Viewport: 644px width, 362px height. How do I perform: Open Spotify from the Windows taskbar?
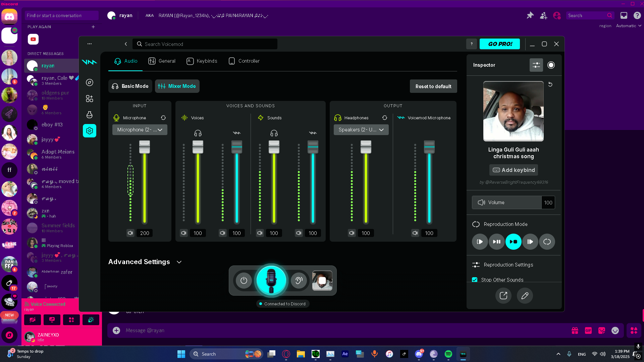coord(448,354)
